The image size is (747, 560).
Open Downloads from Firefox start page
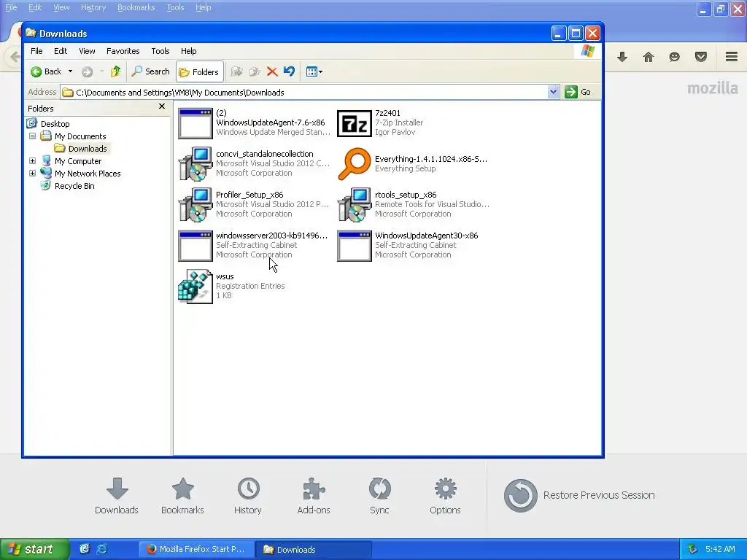[117, 496]
